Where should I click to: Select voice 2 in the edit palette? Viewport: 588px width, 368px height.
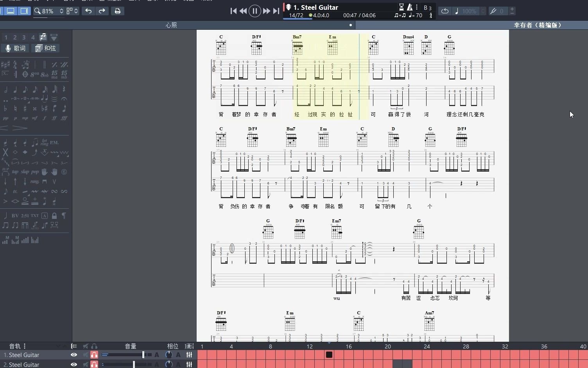click(x=15, y=37)
